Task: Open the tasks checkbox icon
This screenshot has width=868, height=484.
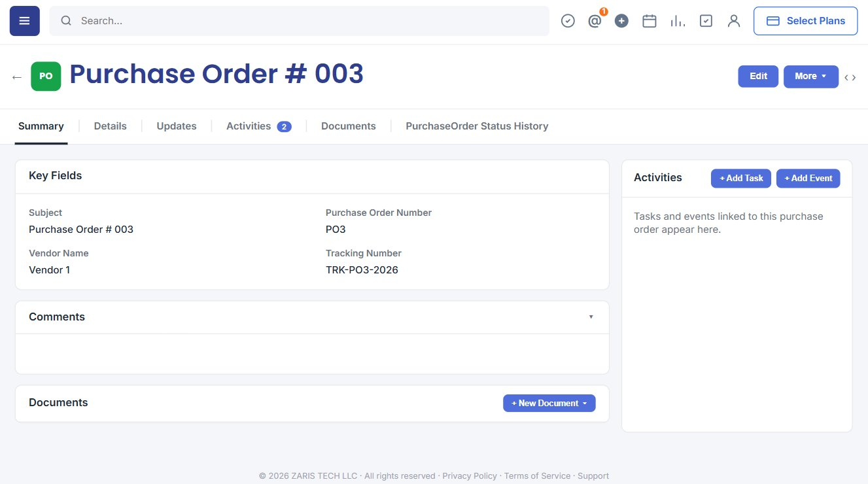Action: pos(706,21)
